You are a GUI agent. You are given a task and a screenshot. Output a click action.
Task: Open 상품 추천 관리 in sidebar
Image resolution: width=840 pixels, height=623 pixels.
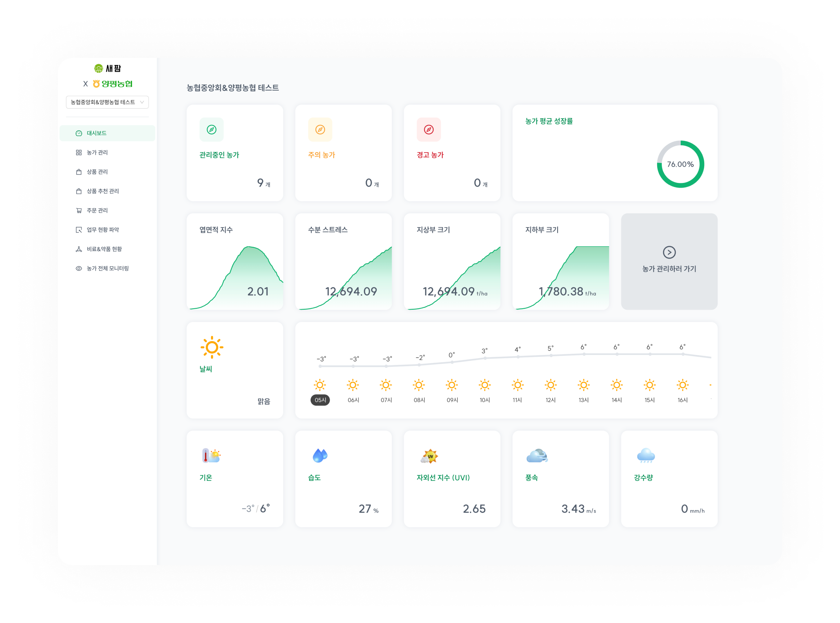click(x=102, y=191)
